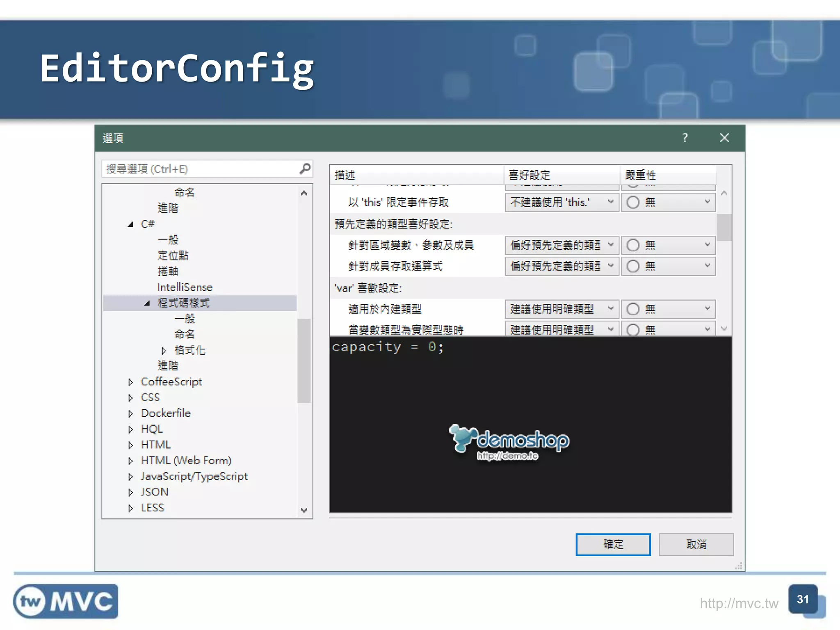Click the 以 'this' 限定事件存取 row label
Image resolution: width=840 pixels, height=630 pixels.
(x=399, y=202)
